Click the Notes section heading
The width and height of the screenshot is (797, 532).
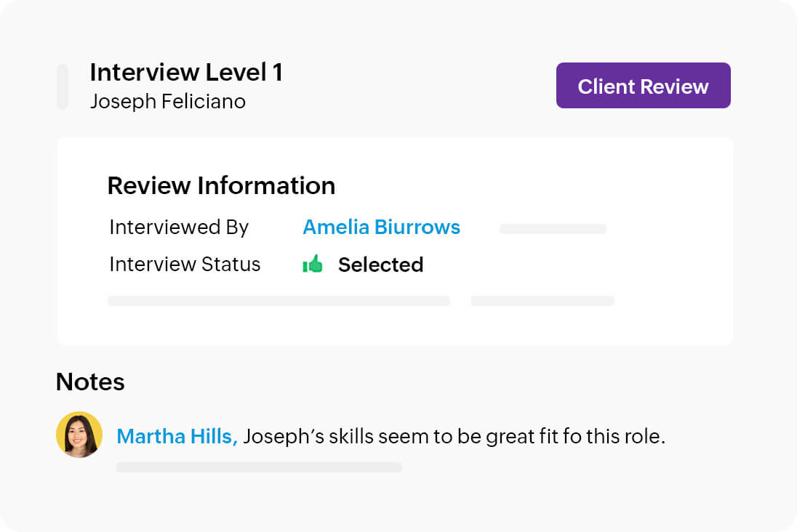(90, 382)
